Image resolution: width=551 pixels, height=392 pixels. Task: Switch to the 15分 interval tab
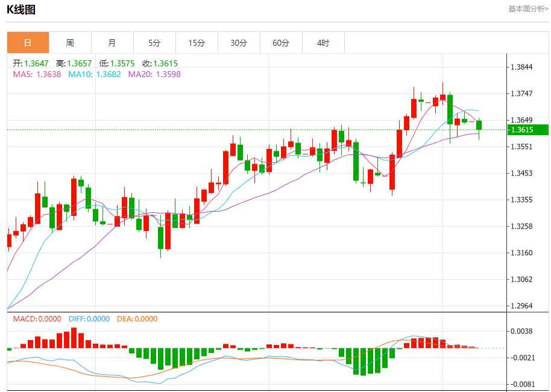tap(197, 43)
